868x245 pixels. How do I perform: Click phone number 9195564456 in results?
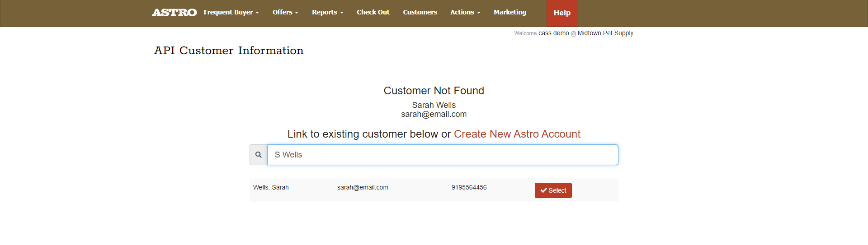click(469, 188)
